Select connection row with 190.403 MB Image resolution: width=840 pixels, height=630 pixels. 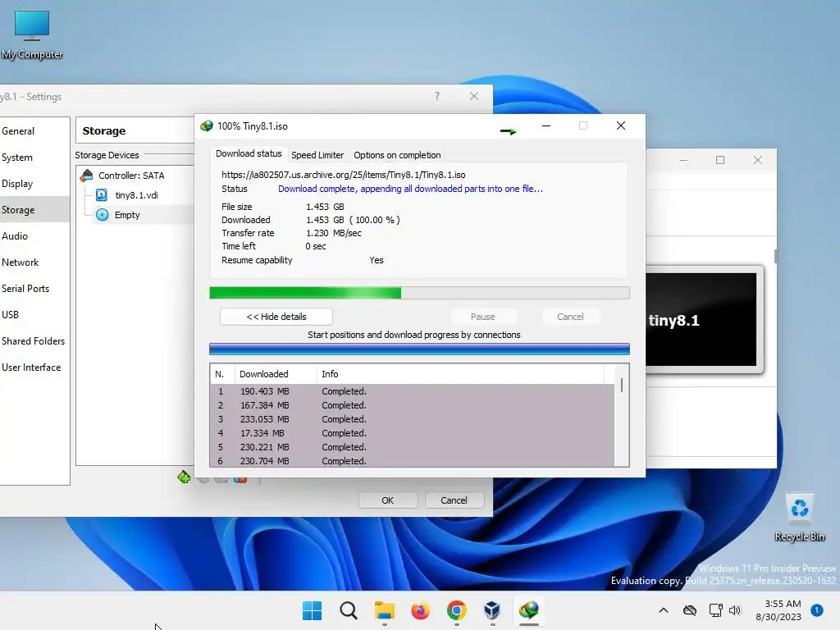coord(413,391)
